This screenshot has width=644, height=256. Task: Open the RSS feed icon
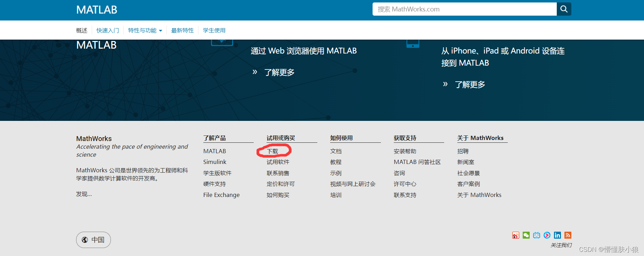point(568,236)
